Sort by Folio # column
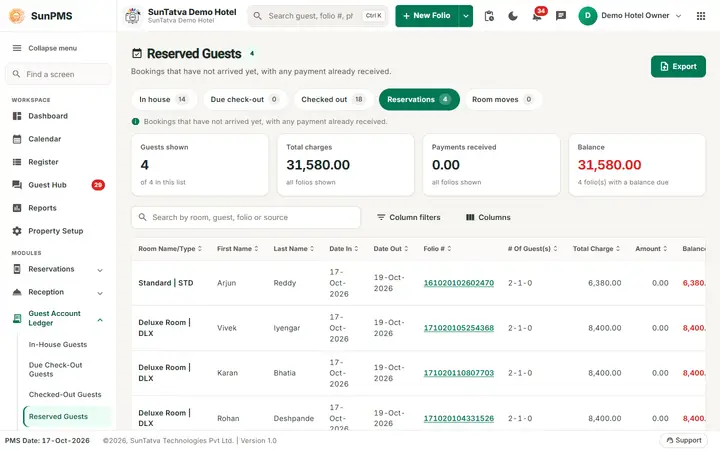 coord(437,249)
